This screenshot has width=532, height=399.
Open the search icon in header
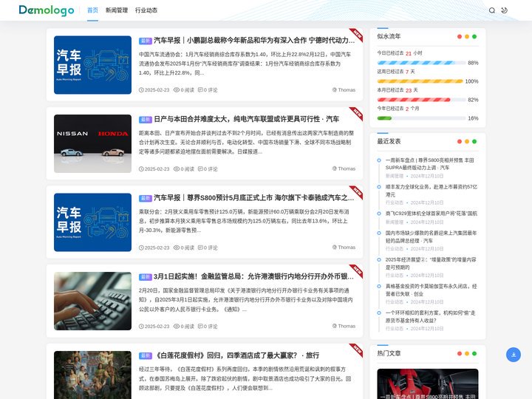[491, 10]
